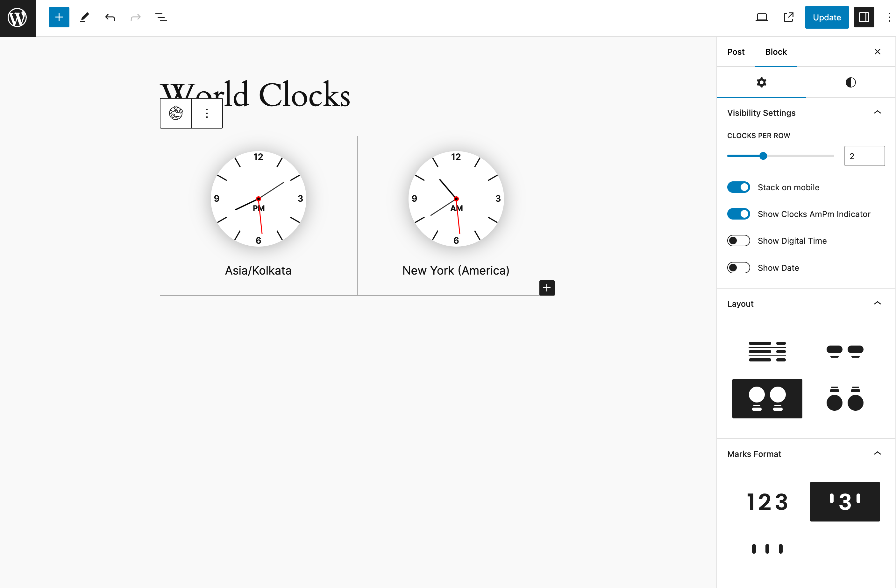
Task: Select the light clock with text layout icon
Action: tap(844, 398)
